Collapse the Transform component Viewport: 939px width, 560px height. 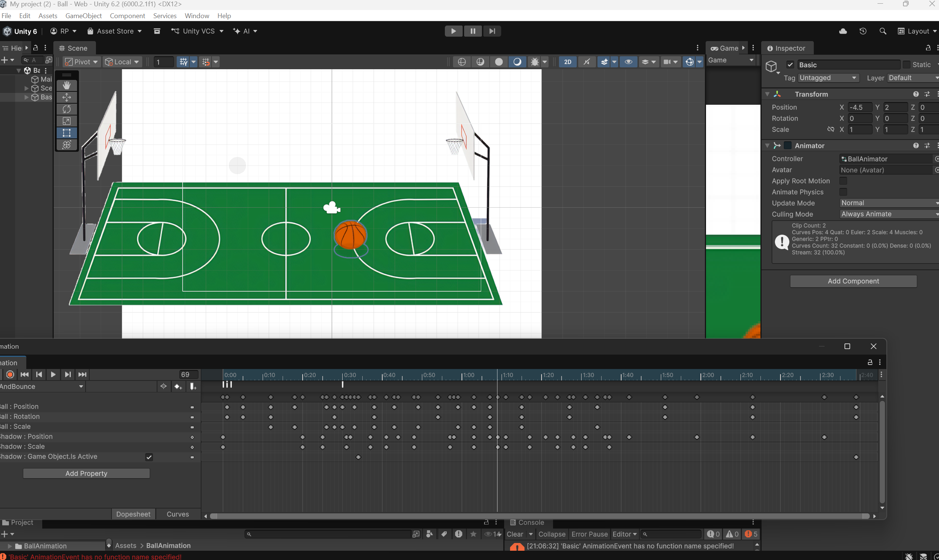(767, 94)
